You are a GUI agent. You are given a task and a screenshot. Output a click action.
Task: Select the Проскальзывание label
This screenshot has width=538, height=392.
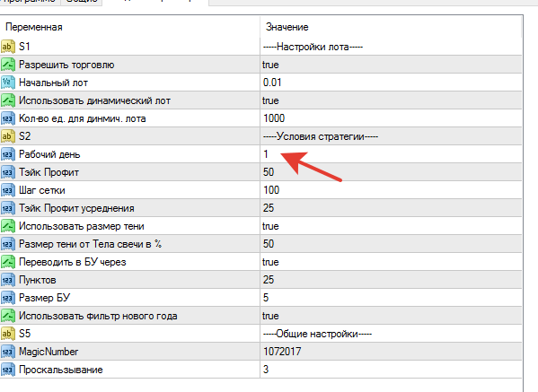point(61,370)
